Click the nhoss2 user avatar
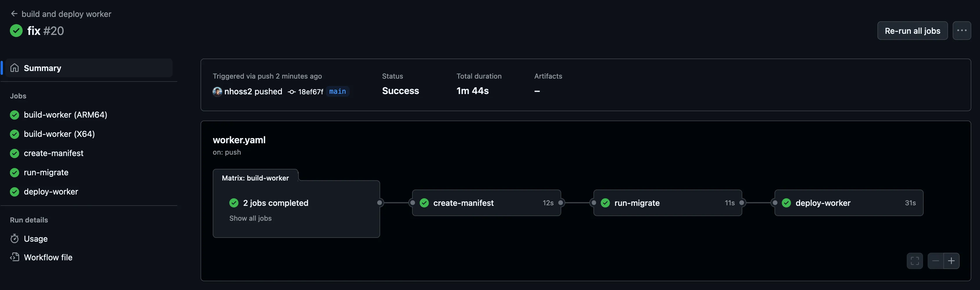980x290 pixels. tap(217, 91)
